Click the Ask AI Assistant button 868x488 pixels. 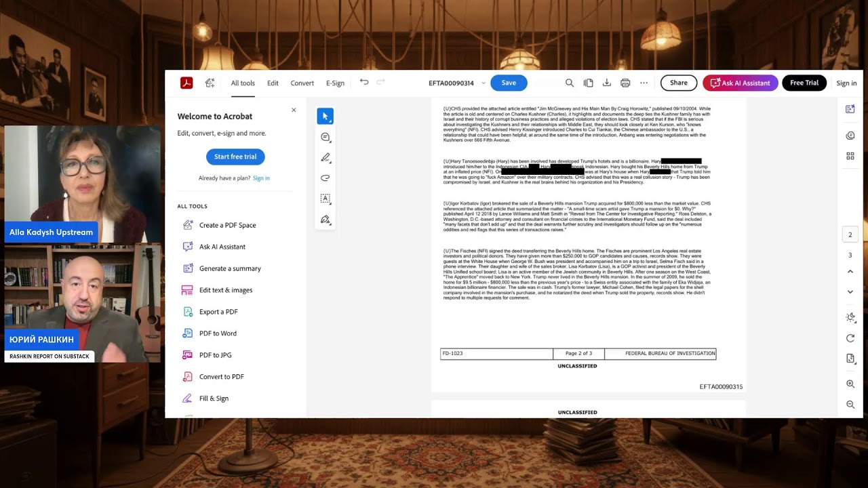point(740,83)
